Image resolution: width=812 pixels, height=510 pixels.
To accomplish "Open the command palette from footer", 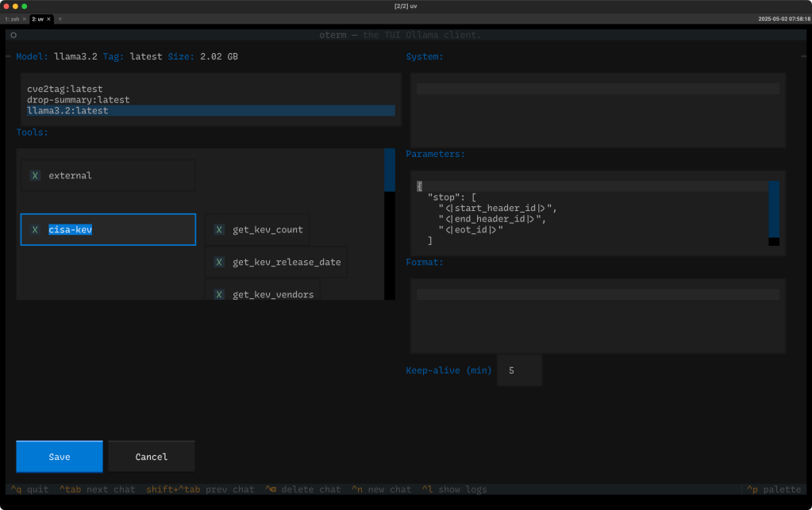I will pos(774,489).
